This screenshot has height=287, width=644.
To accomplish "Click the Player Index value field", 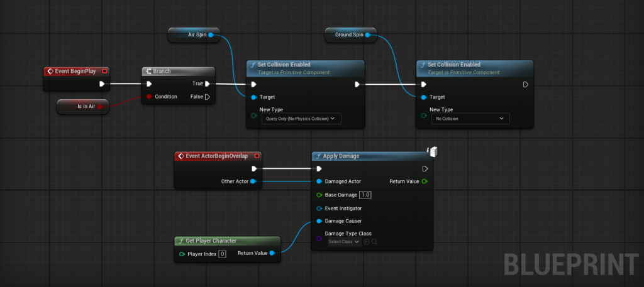I will (x=222, y=254).
